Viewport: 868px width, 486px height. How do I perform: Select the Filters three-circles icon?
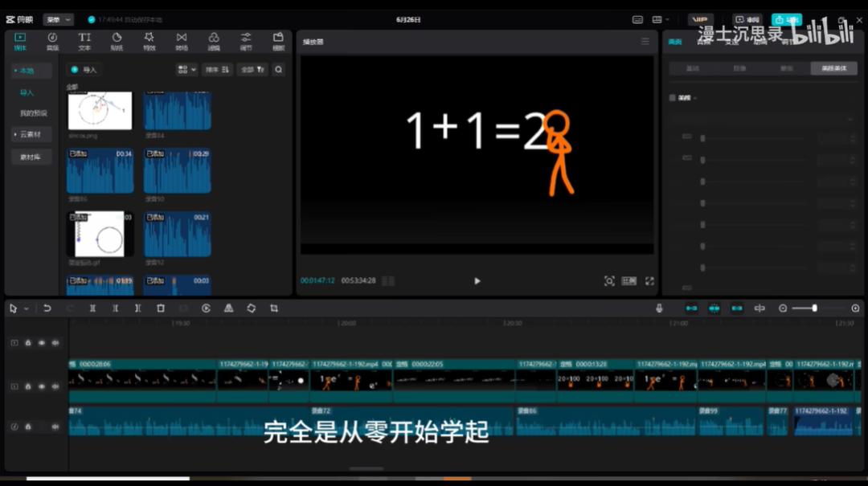(x=214, y=41)
